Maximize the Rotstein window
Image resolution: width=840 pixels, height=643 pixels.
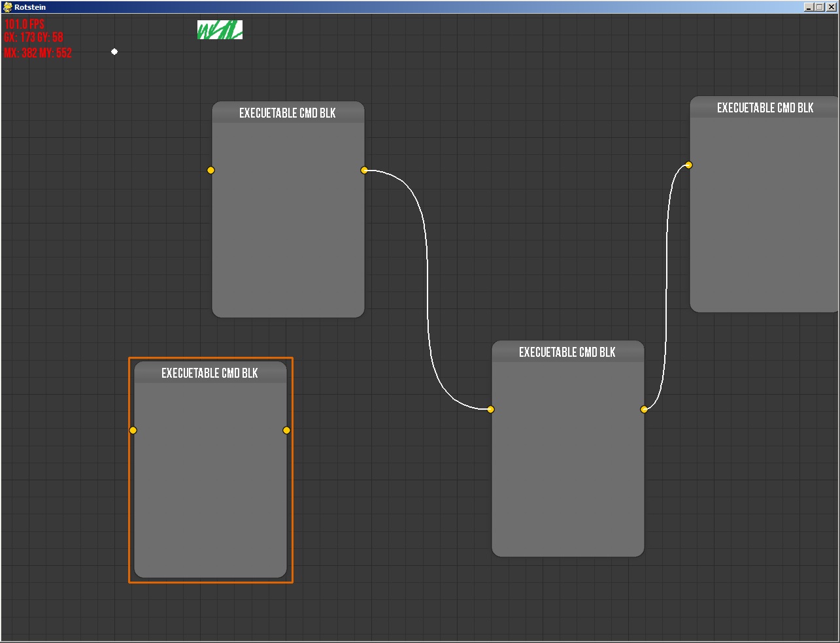[819, 7]
